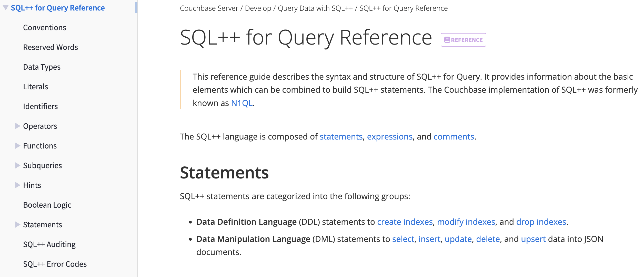Screen dimensions: 644x277
Task: Open the drop indexes link
Action: (541, 222)
